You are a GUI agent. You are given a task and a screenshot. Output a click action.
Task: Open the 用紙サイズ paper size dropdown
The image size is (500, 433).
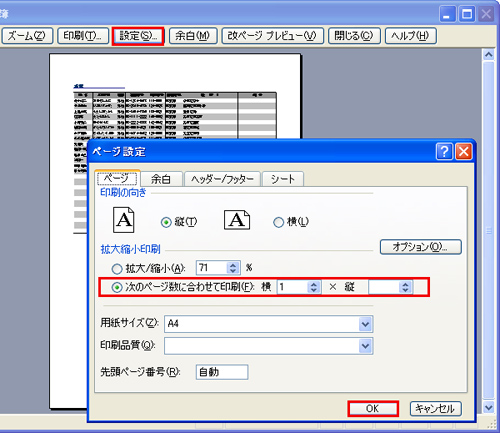(365, 324)
